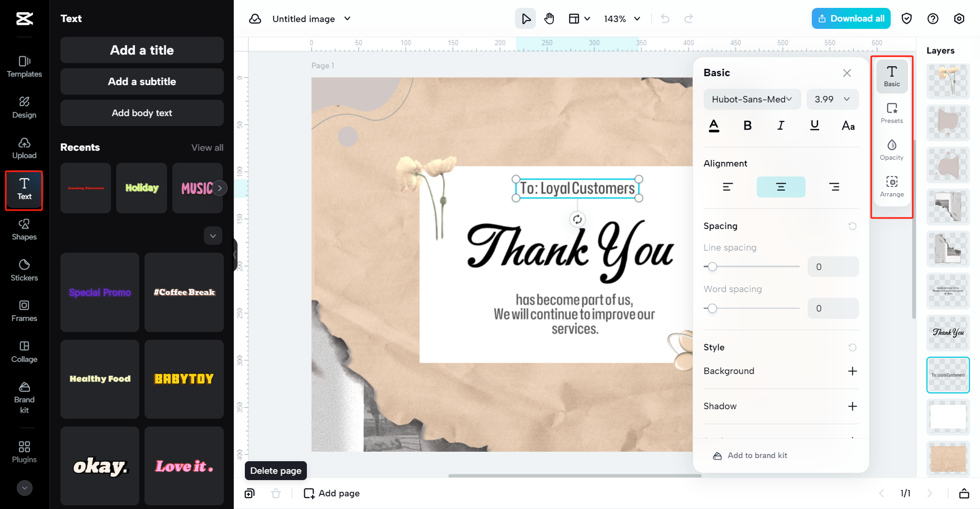Open the Hubot-Sans-Med font dropdown
The height and width of the screenshot is (509, 980).
pos(752,99)
